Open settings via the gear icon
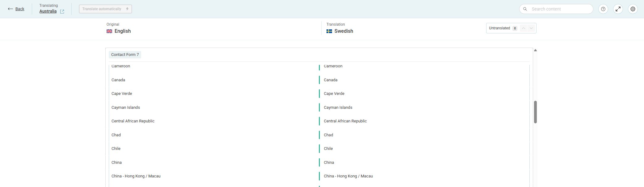644x187 pixels. click(x=633, y=9)
